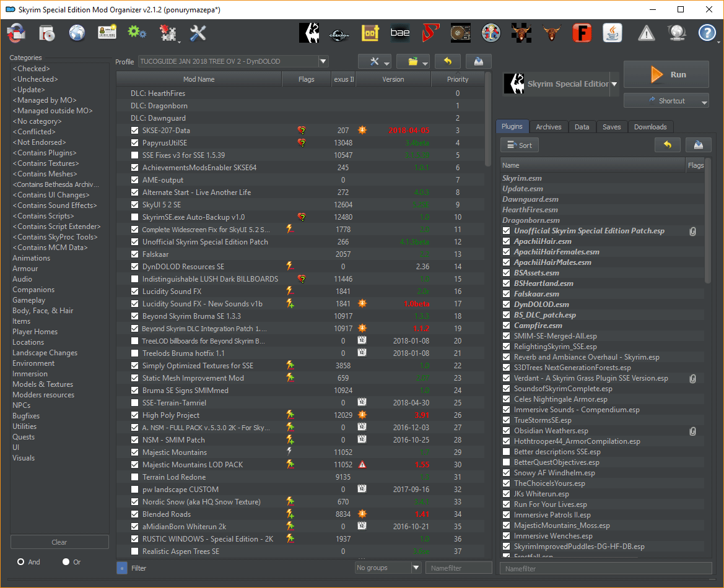Open the globe icon to browse Nexus
This screenshot has width=724, height=588.
[x=77, y=33]
